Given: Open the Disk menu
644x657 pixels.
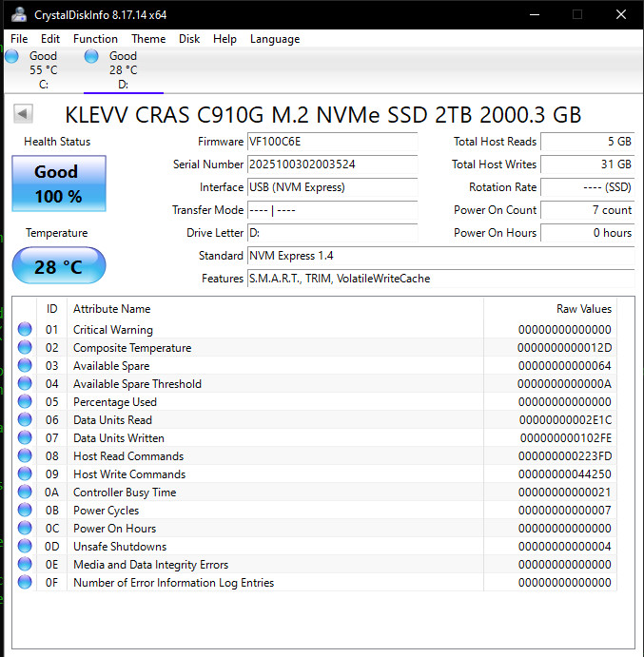Looking at the screenshot, I should click(x=189, y=39).
